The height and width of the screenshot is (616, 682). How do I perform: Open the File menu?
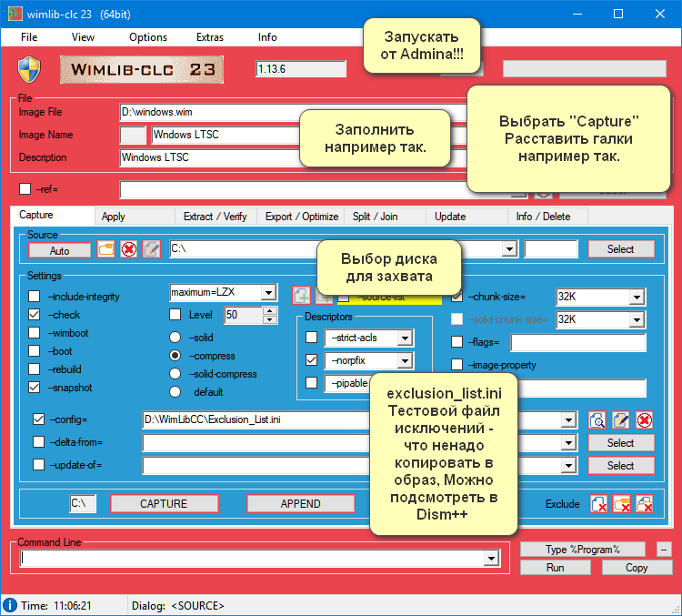click(29, 37)
